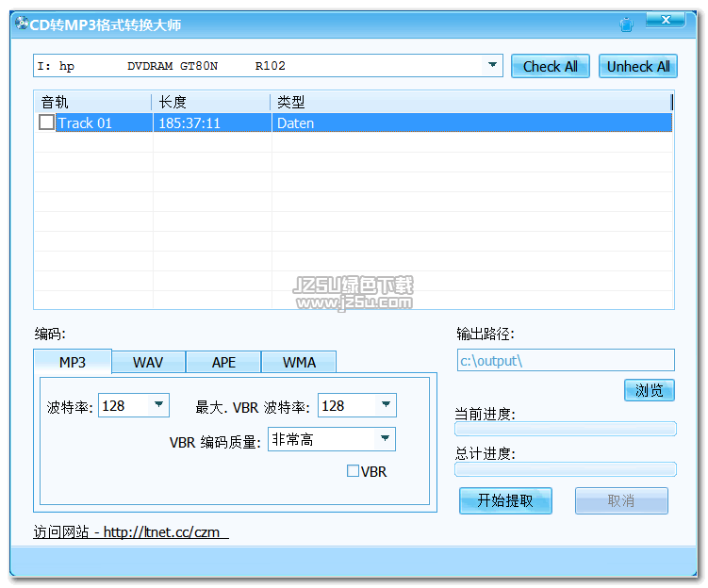
Task: Switch to the WMA encoding tab
Action: pos(299,363)
